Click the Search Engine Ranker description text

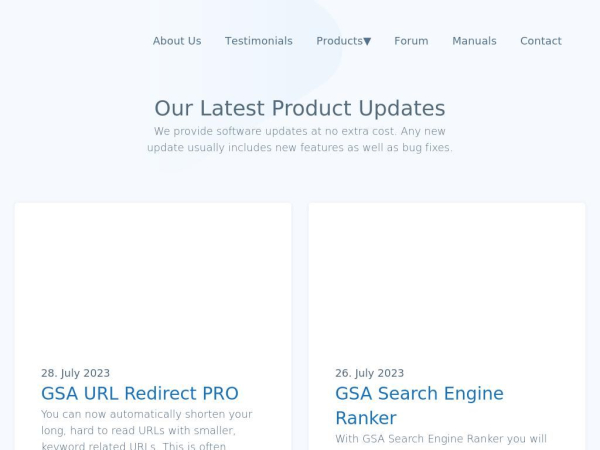tap(441, 439)
